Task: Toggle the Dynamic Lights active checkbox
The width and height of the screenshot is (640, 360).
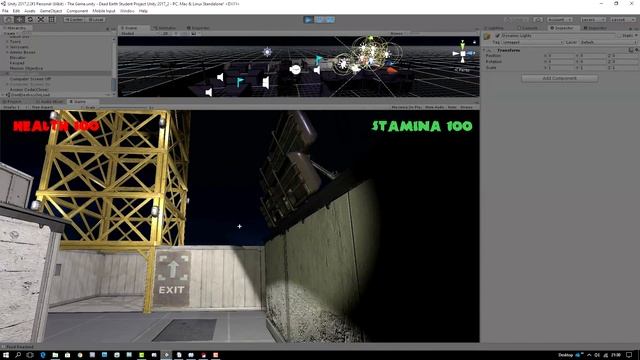Action: 498,36
